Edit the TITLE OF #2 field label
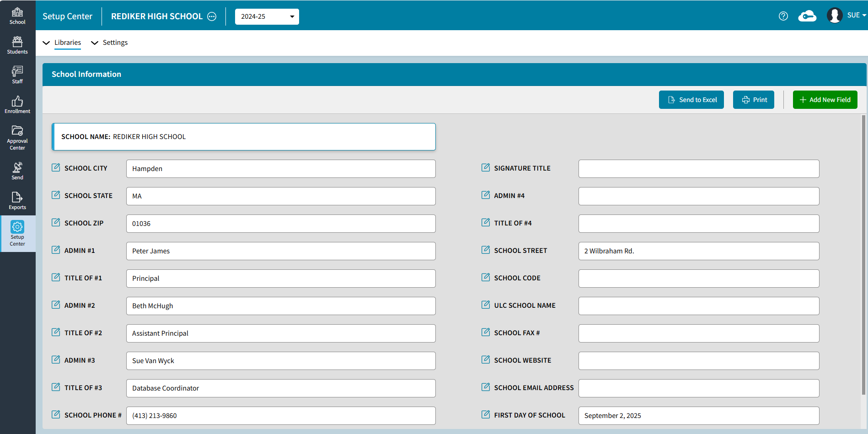The image size is (868, 434). tap(56, 332)
